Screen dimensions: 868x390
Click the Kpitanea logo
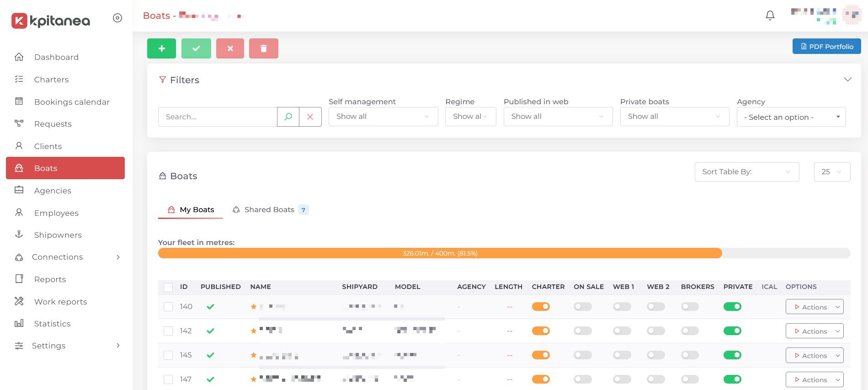point(51,21)
